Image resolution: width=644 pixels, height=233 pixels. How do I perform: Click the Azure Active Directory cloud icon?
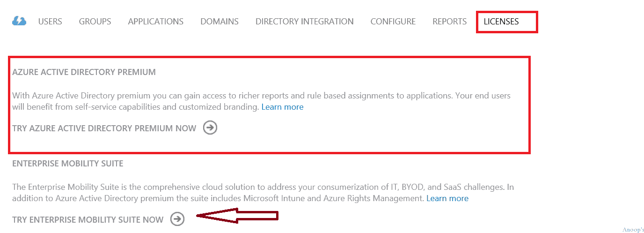(x=19, y=21)
